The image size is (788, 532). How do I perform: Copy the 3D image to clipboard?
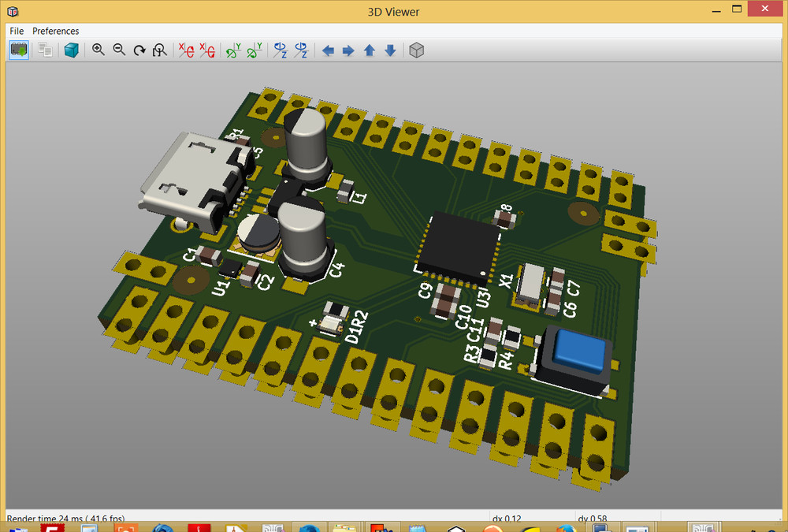pos(45,50)
